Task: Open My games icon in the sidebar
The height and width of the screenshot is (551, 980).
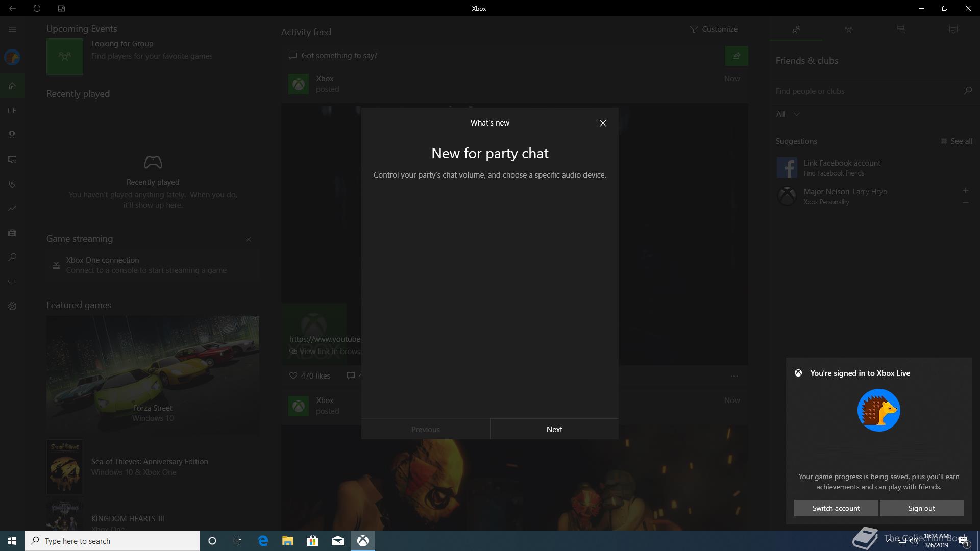Action: click(12, 110)
